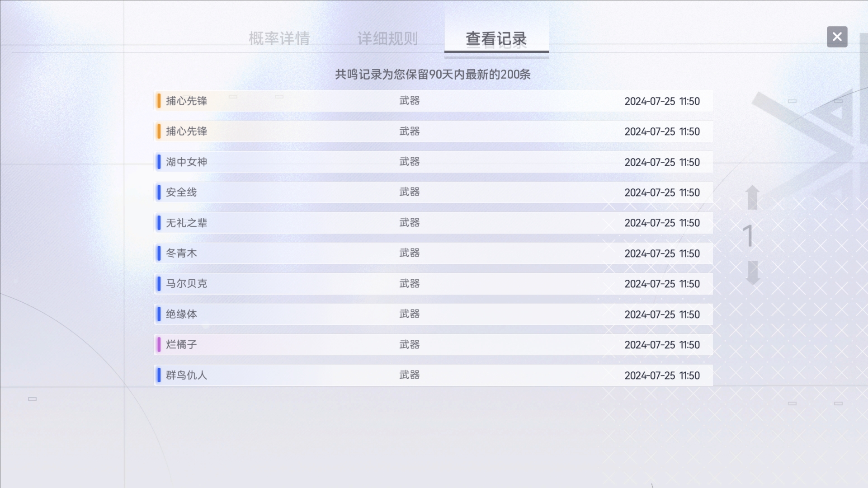
Task: Close the records panel with the X button
Action: (x=837, y=37)
